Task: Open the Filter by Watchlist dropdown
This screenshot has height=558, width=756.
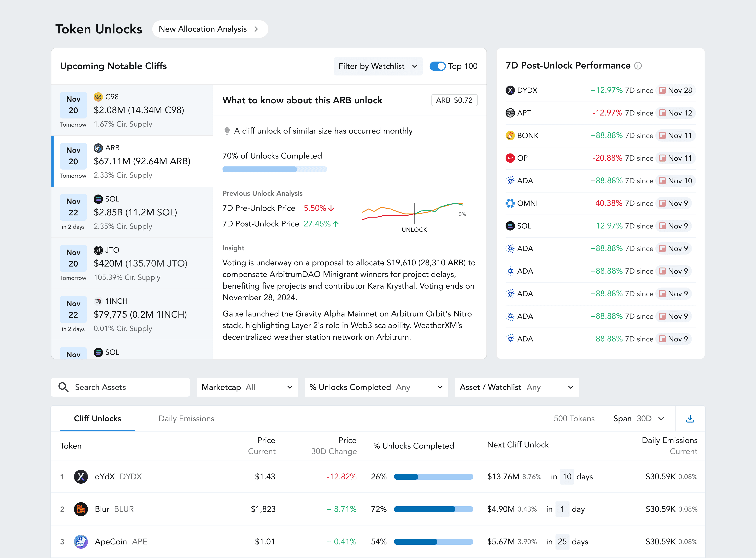Action: click(378, 66)
